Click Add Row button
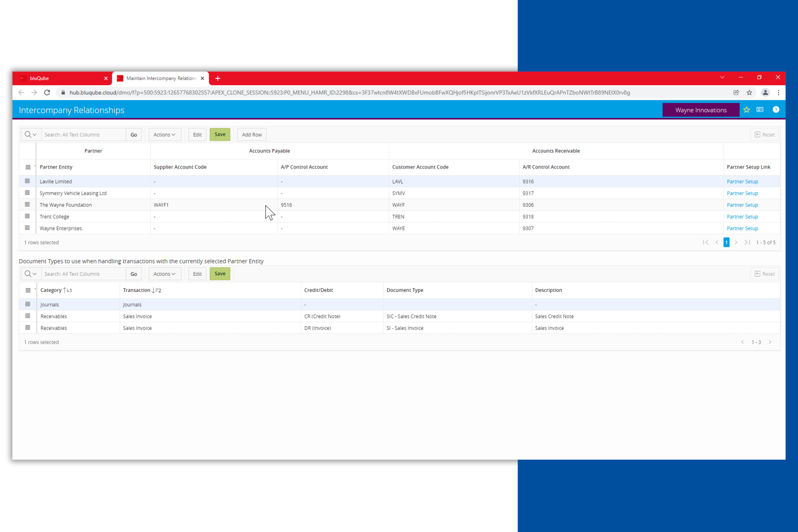The height and width of the screenshot is (532, 798). [x=252, y=134]
